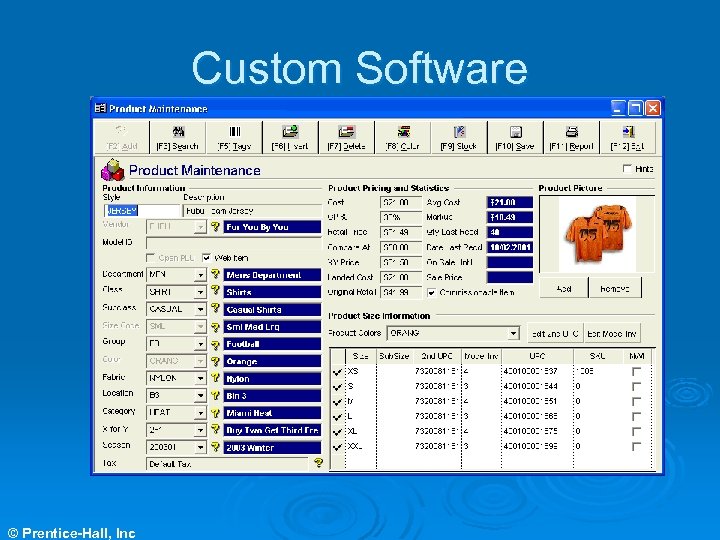Screen dimensions: 720x540
Task: Toggle the Open PLU checkbox
Action: [x=150, y=258]
